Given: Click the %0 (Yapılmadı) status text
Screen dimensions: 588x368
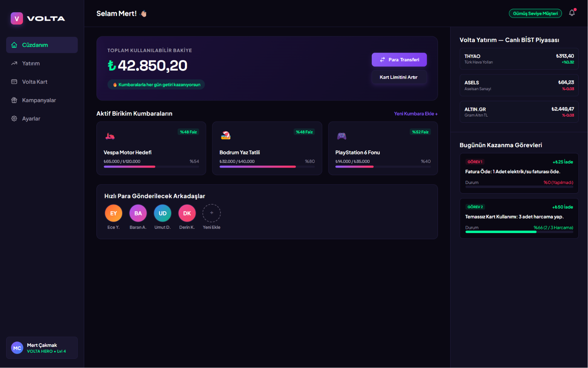Looking at the screenshot, I should tap(559, 182).
